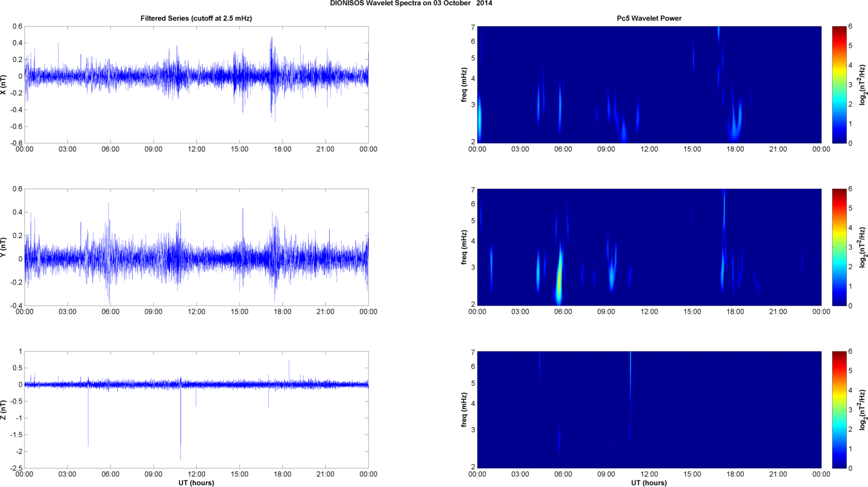
Task: Click the "X (nT)" axis label
Action: click(4, 84)
